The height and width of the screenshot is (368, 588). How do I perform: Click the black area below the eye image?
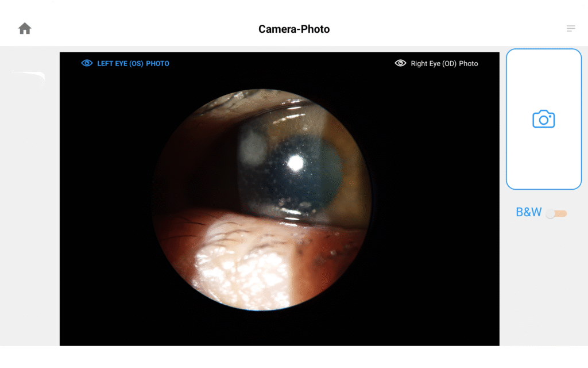coord(280,328)
